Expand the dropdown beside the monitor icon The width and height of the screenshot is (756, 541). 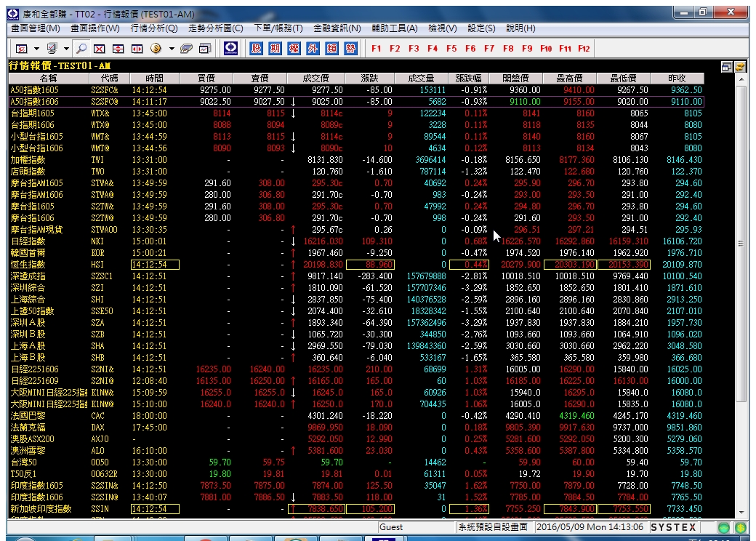click(x=66, y=49)
